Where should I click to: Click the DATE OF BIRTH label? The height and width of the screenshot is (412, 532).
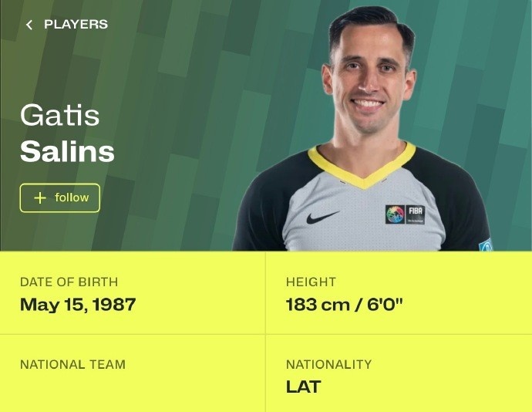tap(69, 282)
